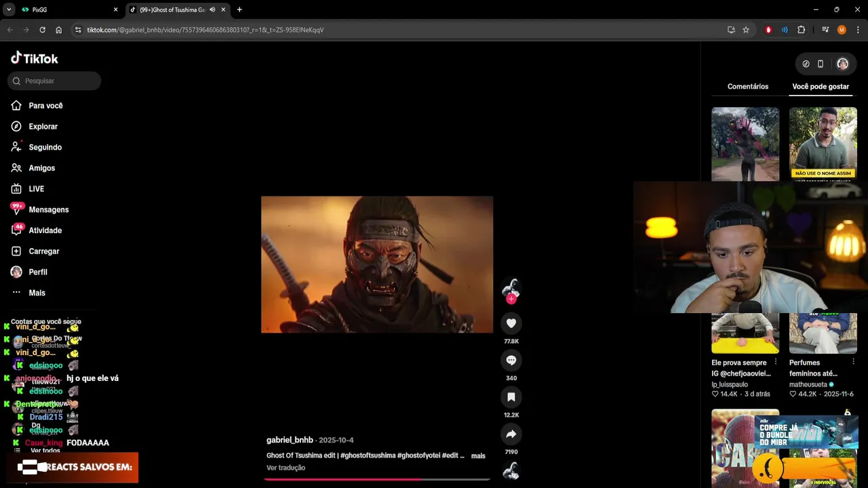868x488 pixels.
Task: View site information icon in the address bar
Action: point(78,30)
